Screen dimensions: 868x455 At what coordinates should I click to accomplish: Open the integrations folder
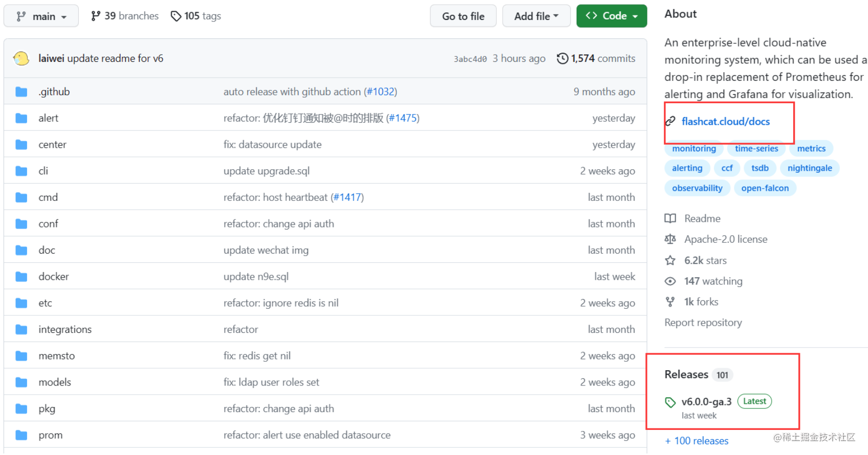65,330
